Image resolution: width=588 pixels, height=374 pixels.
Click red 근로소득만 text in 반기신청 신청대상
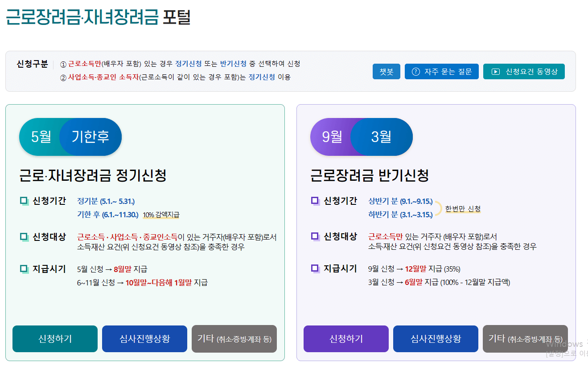pos(386,237)
